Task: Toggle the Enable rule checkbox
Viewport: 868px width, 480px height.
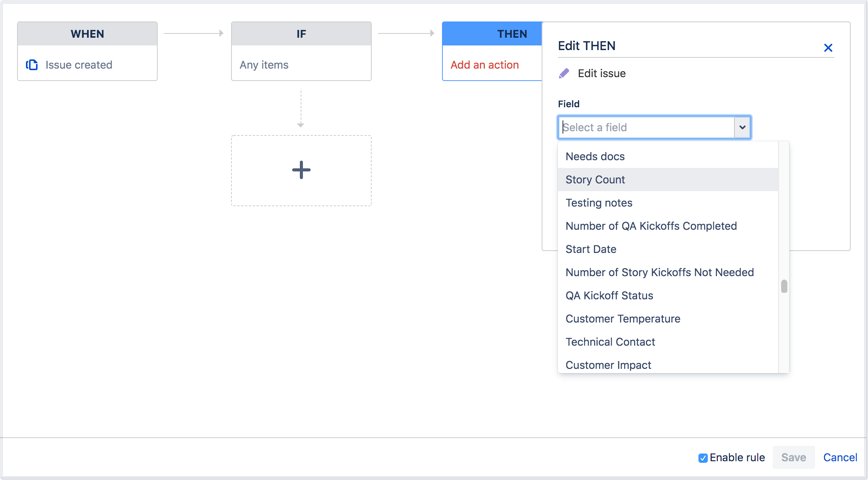Action: (x=703, y=458)
